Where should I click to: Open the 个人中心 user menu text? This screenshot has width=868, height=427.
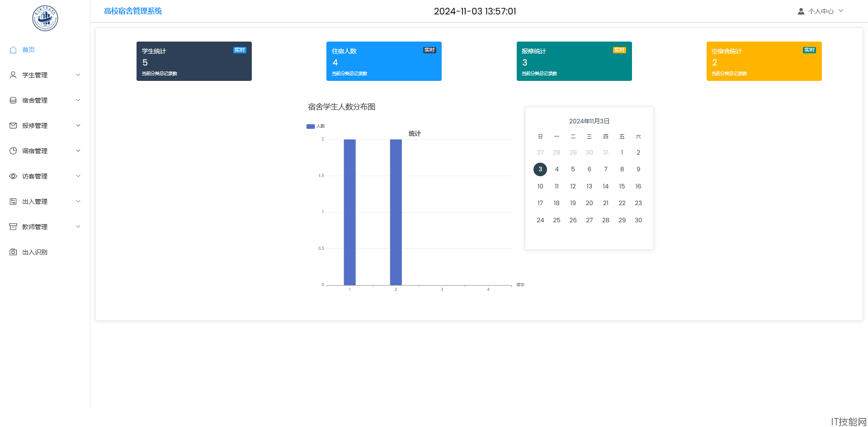[821, 11]
